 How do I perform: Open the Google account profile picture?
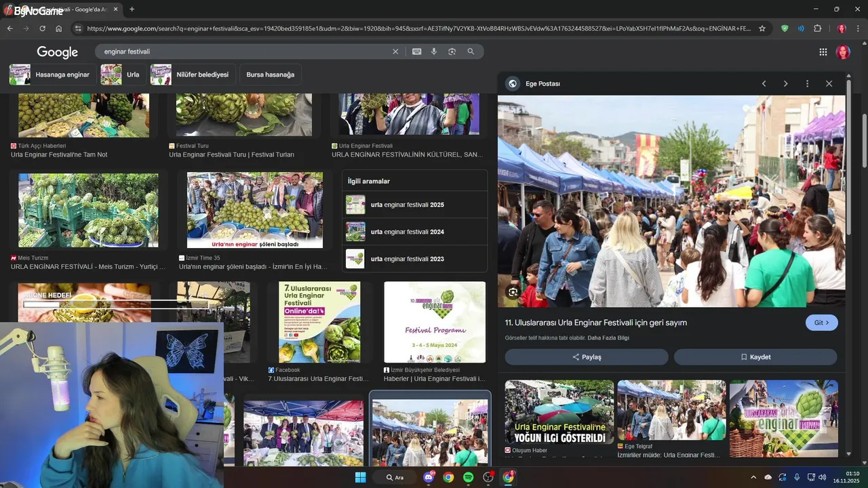tap(843, 52)
